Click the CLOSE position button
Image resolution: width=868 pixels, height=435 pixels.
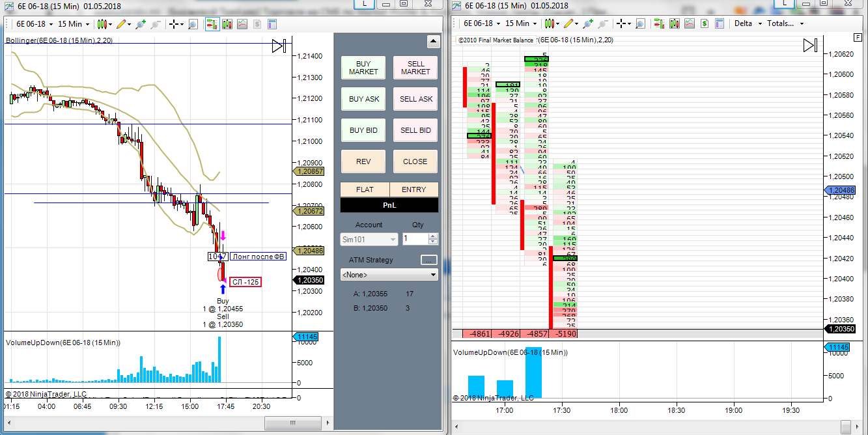[415, 161]
